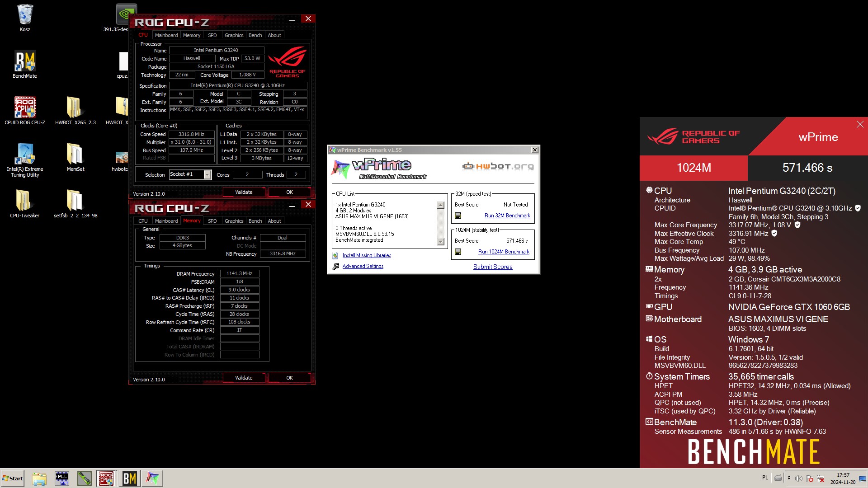Click the volume speaker tray icon
This screenshot has width=868, height=488.
(799, 478)
